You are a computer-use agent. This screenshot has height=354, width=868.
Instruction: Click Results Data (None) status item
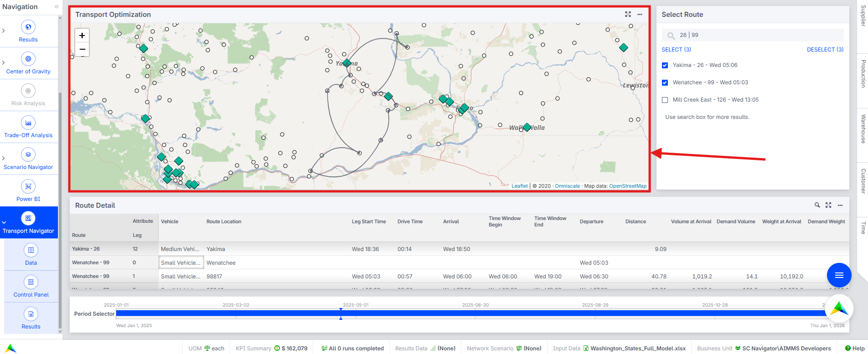[x=425, y=349]
